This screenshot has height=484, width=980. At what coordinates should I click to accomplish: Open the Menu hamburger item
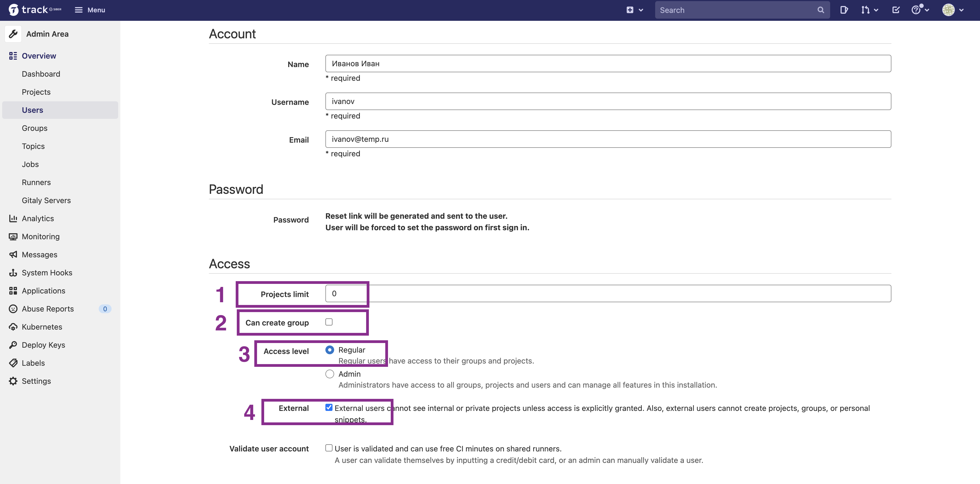90,10
